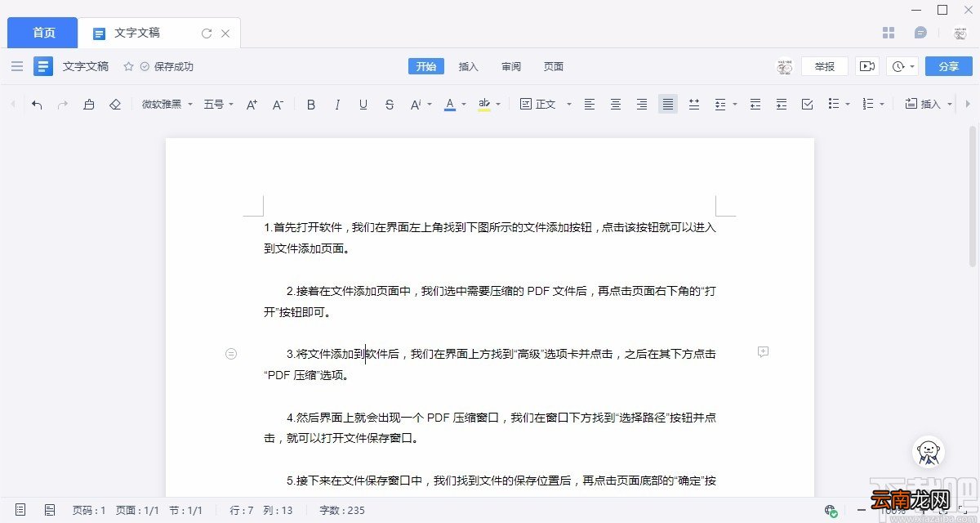This screenshot has width=980, height=523.
Task: Click the blue 分享 share button
Action: [x=949, y=66]
